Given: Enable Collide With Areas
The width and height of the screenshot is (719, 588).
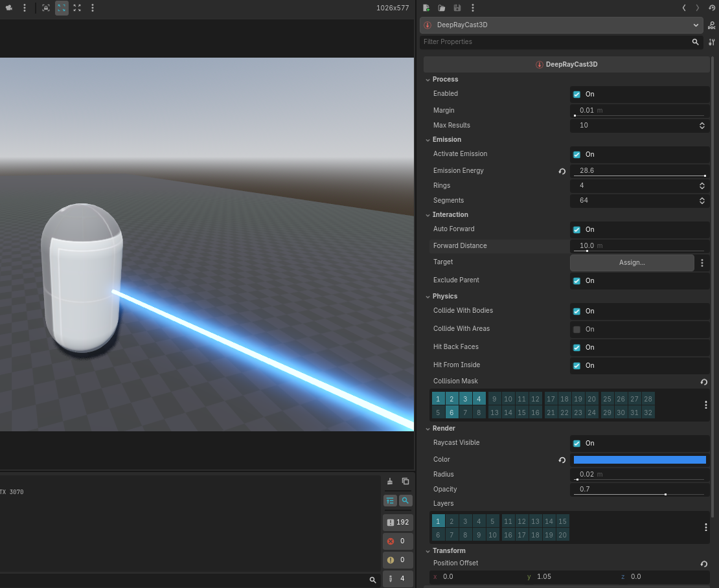Looking at the screenshot, I should pos(576,329).
